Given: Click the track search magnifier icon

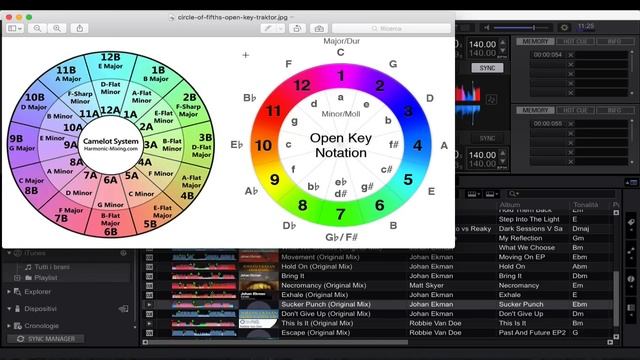Looking at the screenshot, I should (513, 194).
